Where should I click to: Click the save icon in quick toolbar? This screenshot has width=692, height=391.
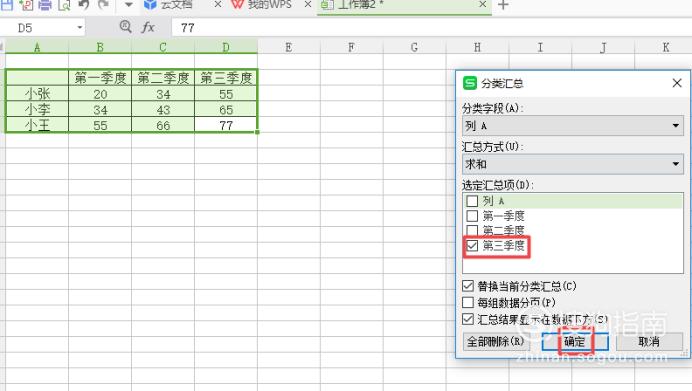pyautogui.click(x=8, y=4)
